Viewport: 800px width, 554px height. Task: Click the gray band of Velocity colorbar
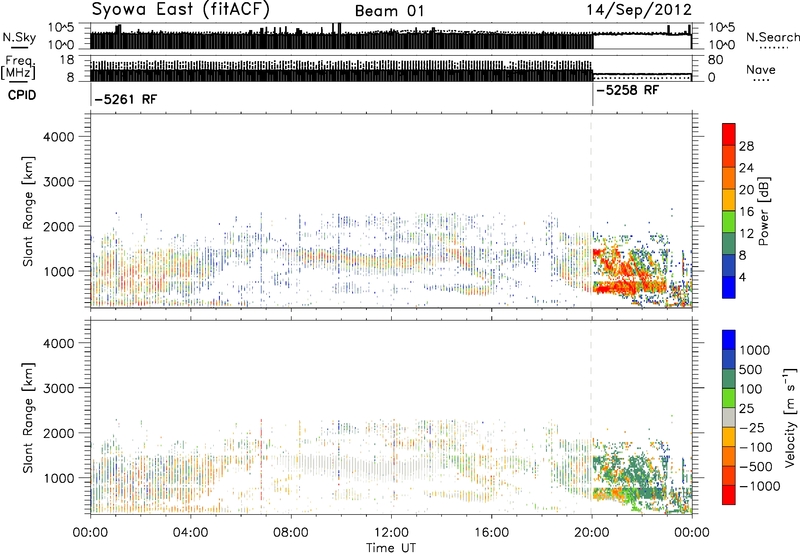click(x=729, y=417)
